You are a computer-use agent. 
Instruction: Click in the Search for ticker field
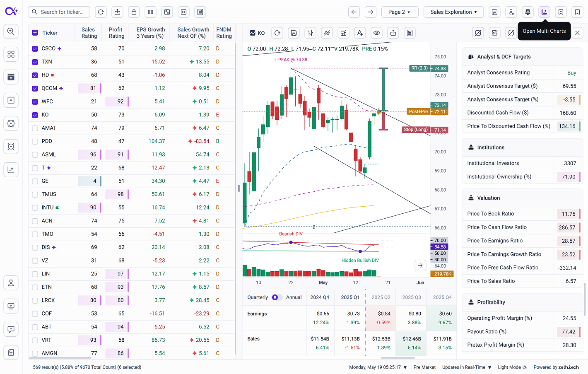pos(59,12)
